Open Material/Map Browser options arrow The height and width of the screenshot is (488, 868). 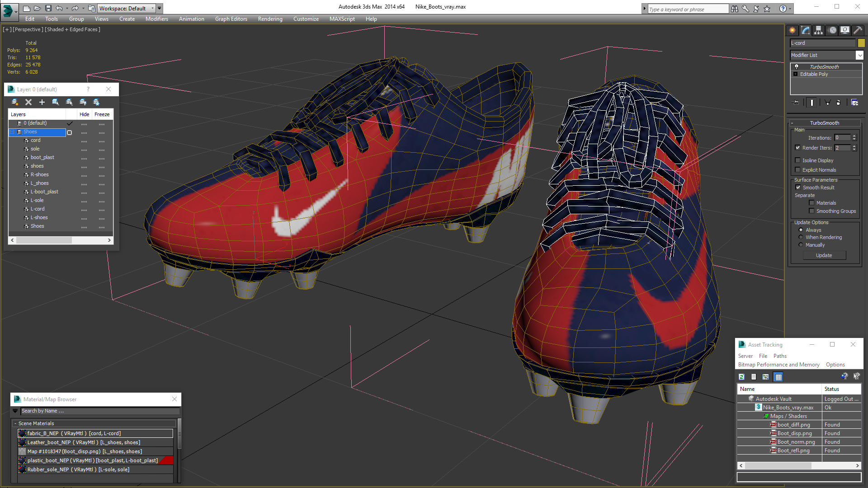point(15,411)
